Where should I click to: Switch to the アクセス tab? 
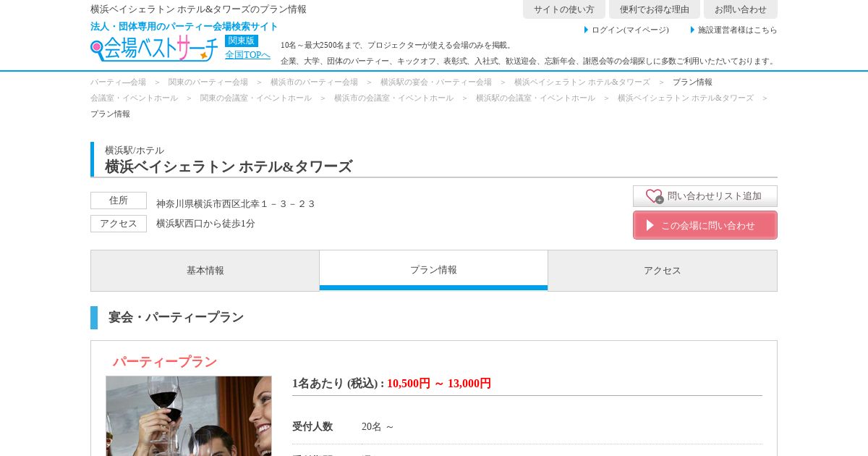[x=663, y=271]
